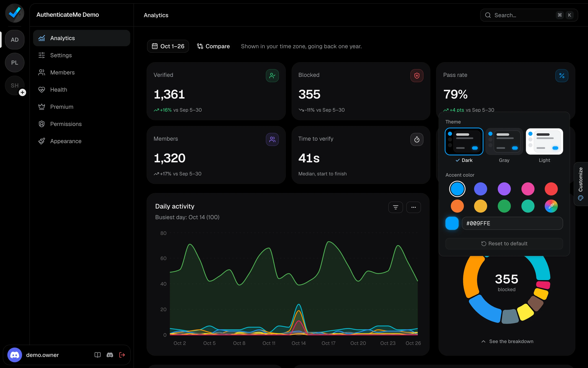Pick custom accent color with eyedropper
The width and height of the screenshot is (588, 368).
(551, 206)
